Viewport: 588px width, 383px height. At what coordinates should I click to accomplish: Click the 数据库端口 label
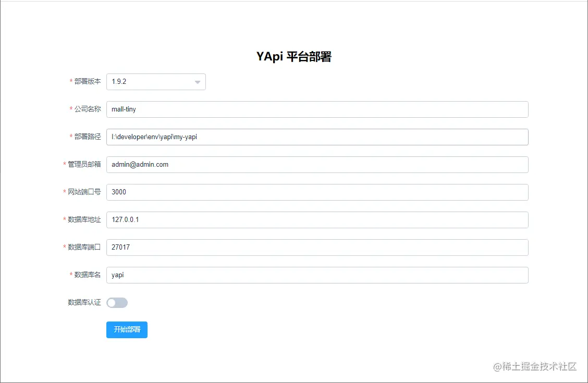tap(84, 247)
